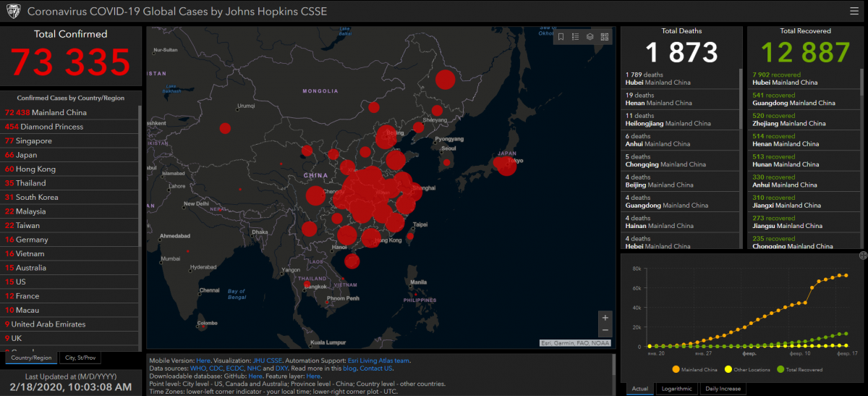
Task: Open the ECDC data source link
Action: pyautogui.click(x=237, y=368)
